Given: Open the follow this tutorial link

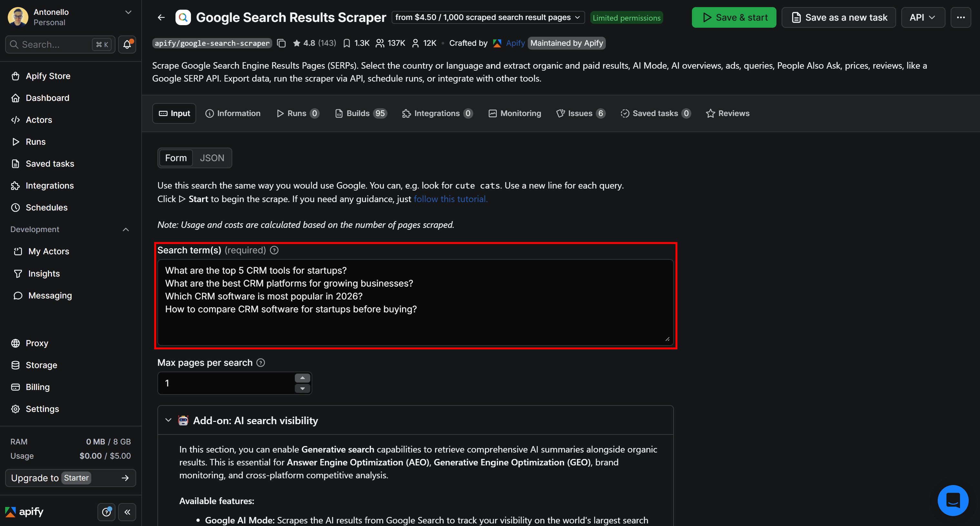Looking at the screenshot, I should [x=450, y=199].
